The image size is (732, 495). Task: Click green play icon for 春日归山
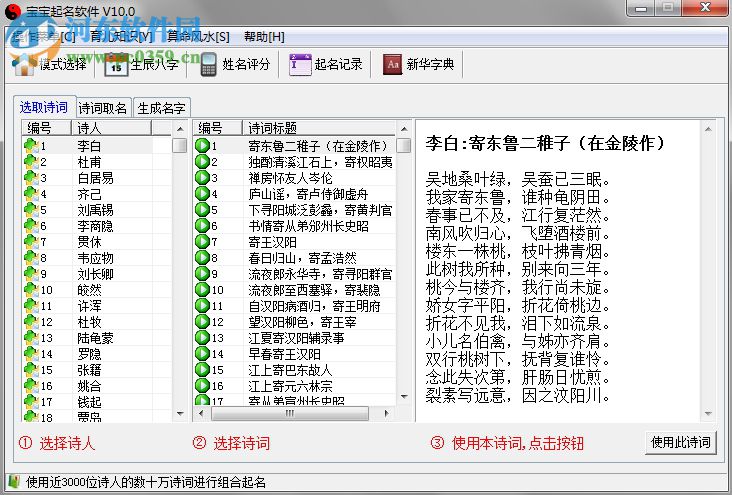(203, 257)
